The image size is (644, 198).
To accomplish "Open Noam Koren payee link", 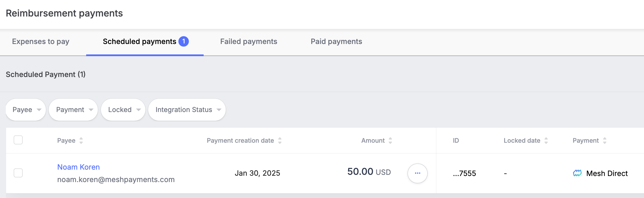I will pyautogui.click(x=79, y=167).
